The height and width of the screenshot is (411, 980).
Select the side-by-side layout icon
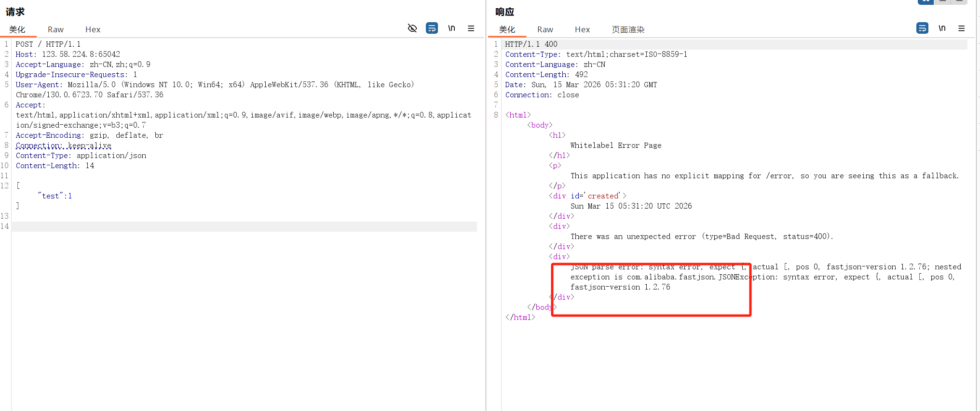[926, 1]
